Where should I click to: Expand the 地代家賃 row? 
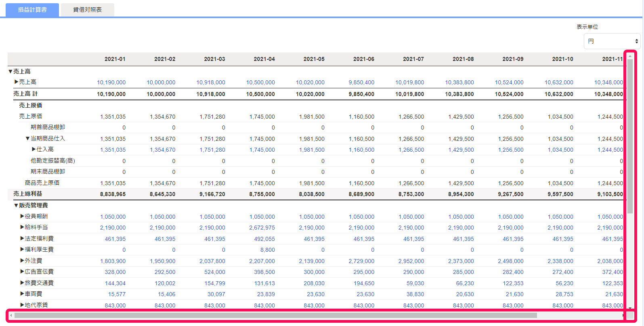coord(22,305)
